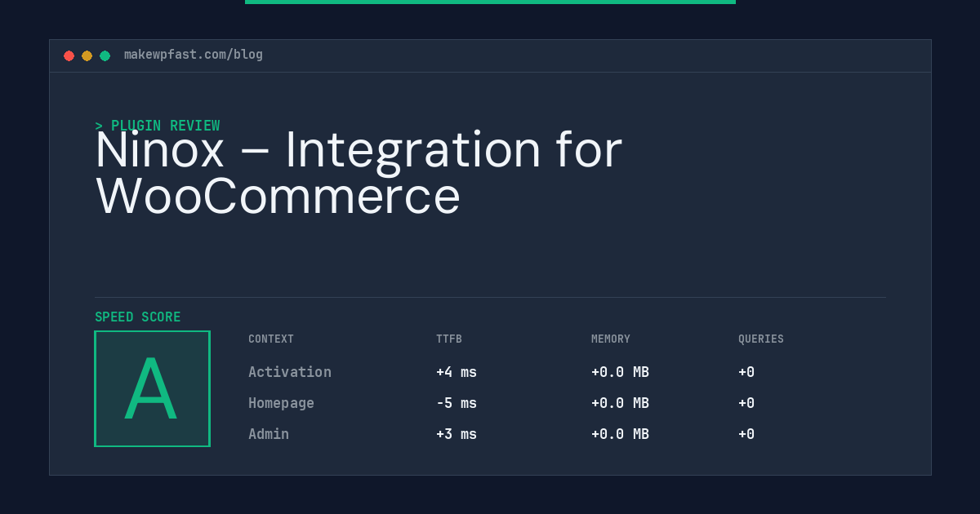Viewport: 980px width, 514px height.
Task: Click the QUERIES column header
Action: coord(761,339)
